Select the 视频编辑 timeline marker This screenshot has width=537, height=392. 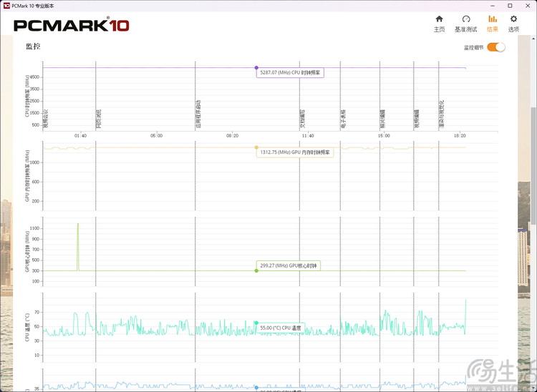click(417, 119)
